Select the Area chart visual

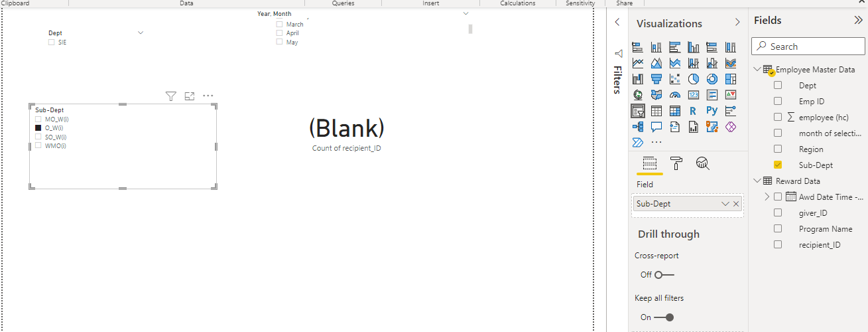656,63
